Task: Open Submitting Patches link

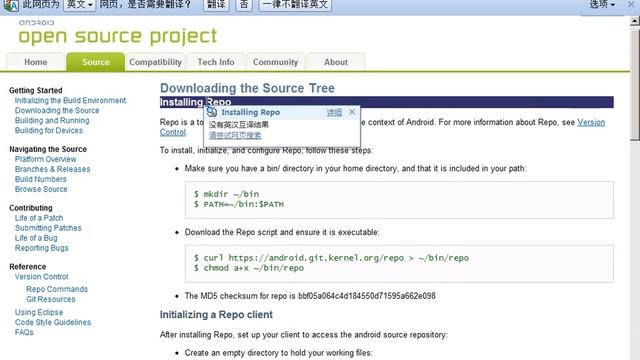Action: (48, 228)
